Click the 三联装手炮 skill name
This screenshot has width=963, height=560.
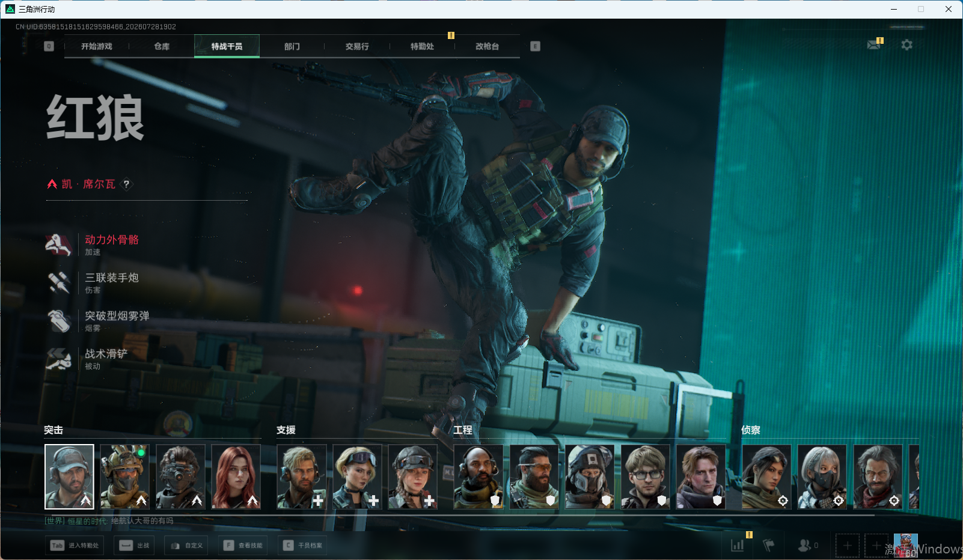coord(112,278)
